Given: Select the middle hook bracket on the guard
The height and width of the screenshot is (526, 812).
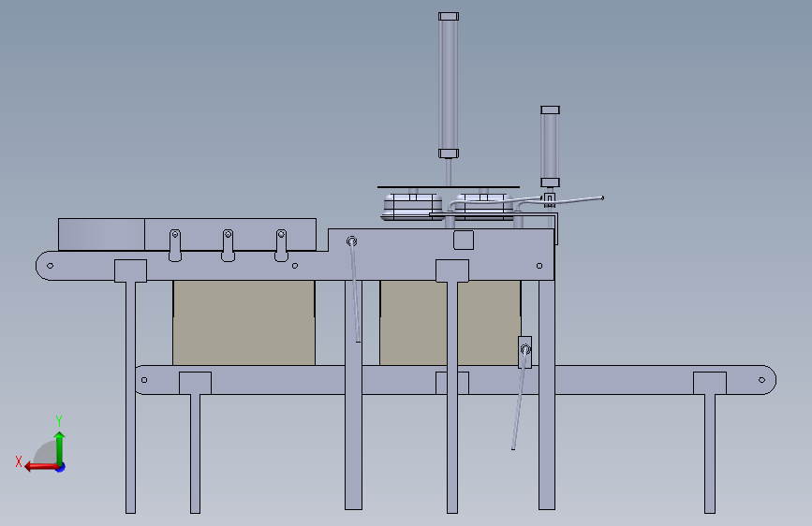Looking at the screenshot, I should (228, 245).
